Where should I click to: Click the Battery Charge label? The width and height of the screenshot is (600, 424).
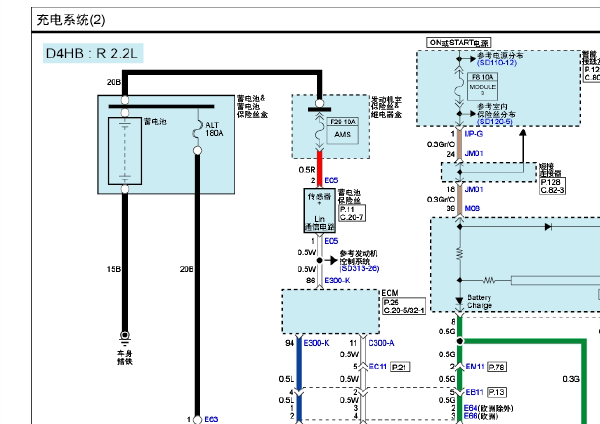point(479,302)
